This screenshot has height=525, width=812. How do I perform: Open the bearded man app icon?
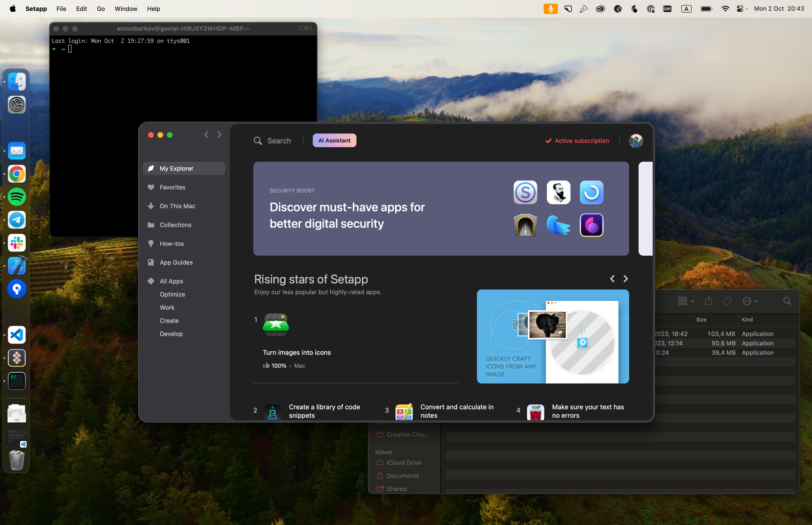pos(558,192)
